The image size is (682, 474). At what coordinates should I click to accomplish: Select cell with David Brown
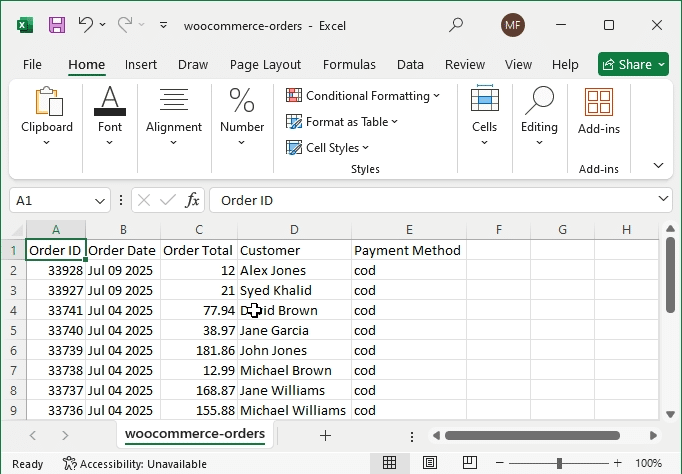[x=294, y=310]
